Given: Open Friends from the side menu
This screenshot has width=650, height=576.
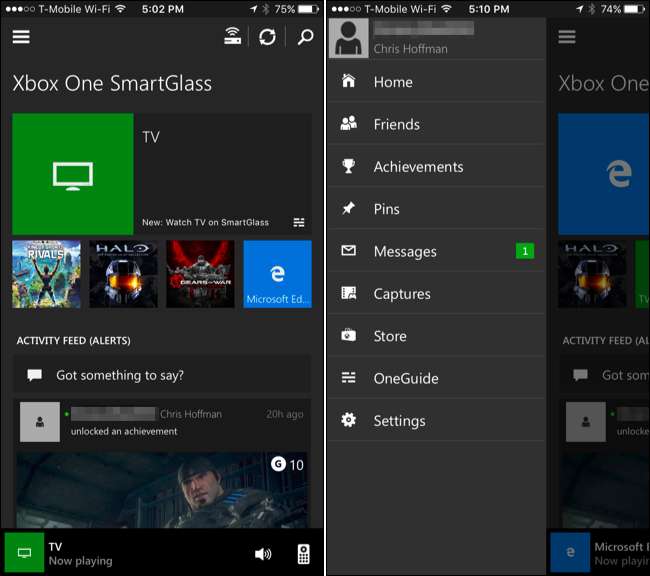Looking at the screenshot, I should 396,124.
